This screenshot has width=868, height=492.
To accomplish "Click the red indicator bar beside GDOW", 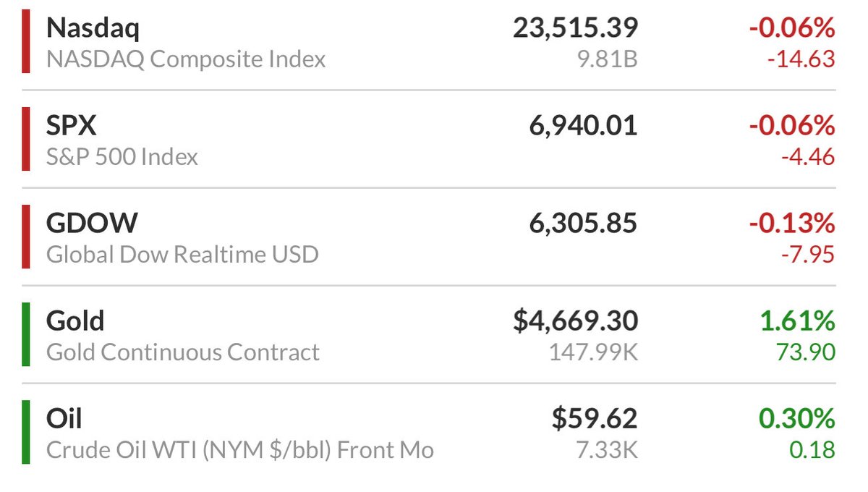I will pos(26,237).
